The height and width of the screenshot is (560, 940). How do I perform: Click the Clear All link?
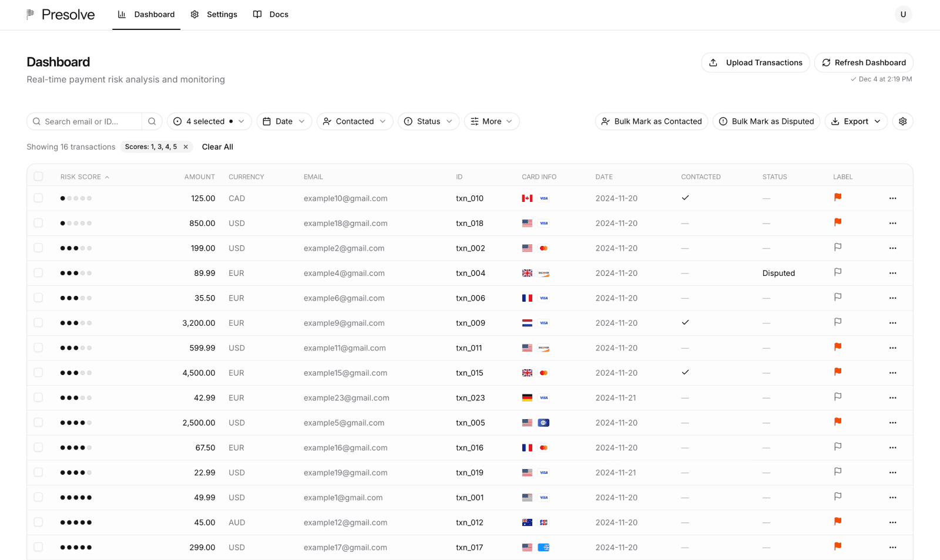tap(217, 147)
